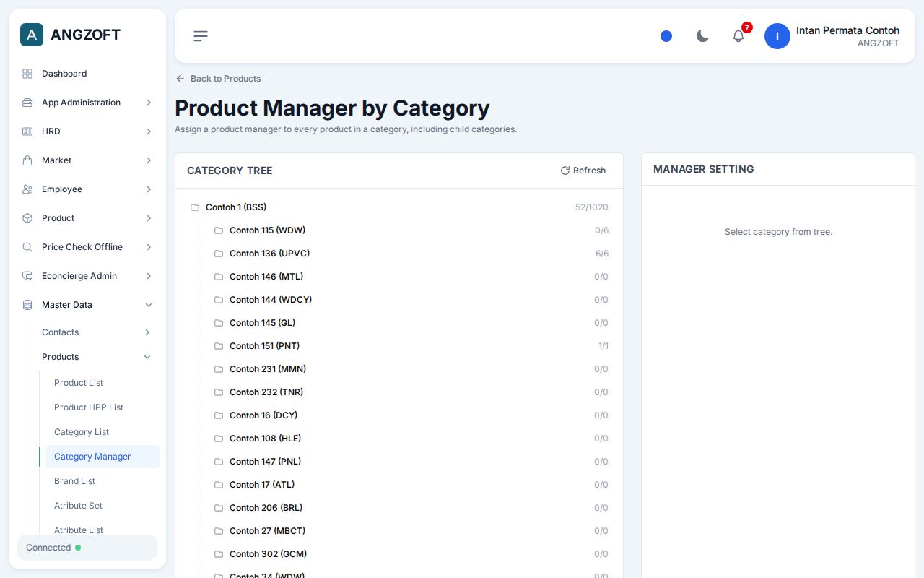Screen dimensions: 924x578
Task: Expand HRD menu chevron
Action: pyautogui.click(x=149, y=131)
